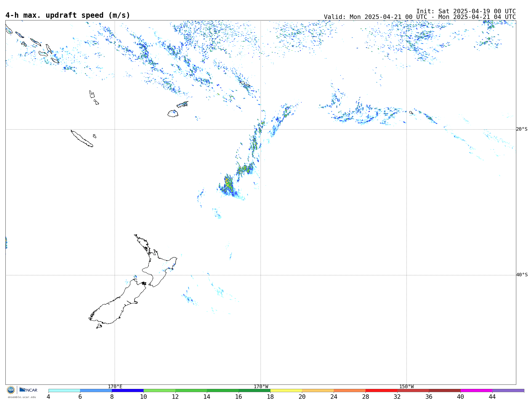
Task: Click the colorbar tick label 32
Action: pos(397,397)
